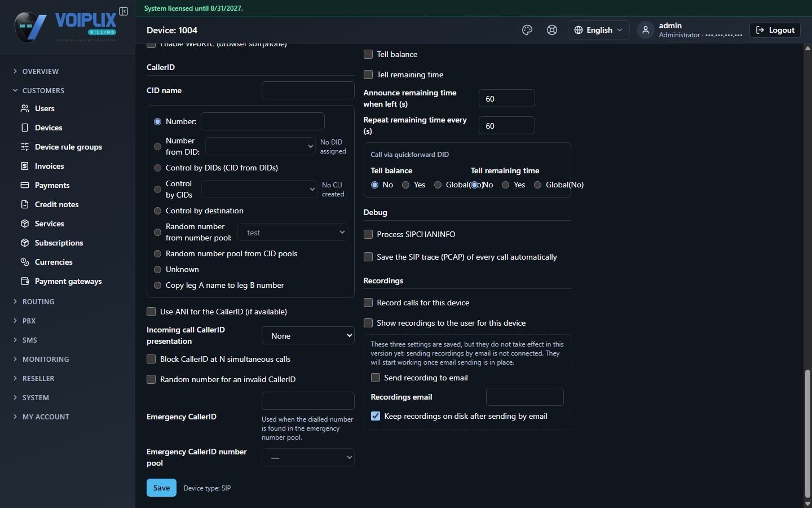812x508 pixels.
Task: Open Users in sidebar
Action: [x=45, y=108]
